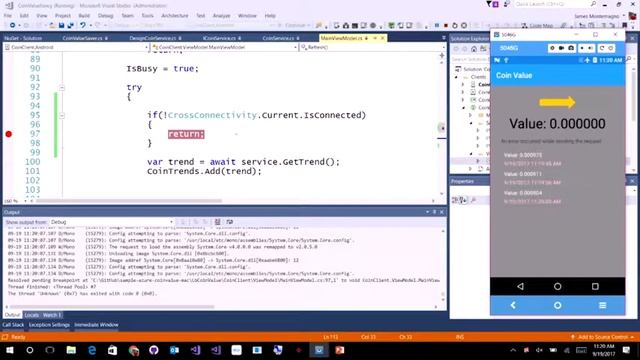640x360 pixels.
Task: Collapse the if block at line 95
Action: click(62, 116)
